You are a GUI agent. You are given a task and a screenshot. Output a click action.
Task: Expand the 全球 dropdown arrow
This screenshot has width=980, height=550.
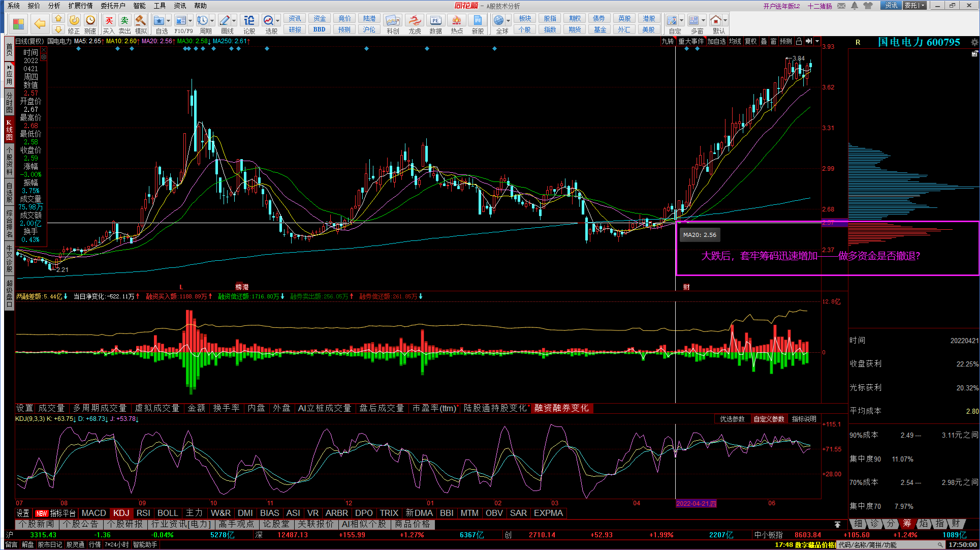508,21
